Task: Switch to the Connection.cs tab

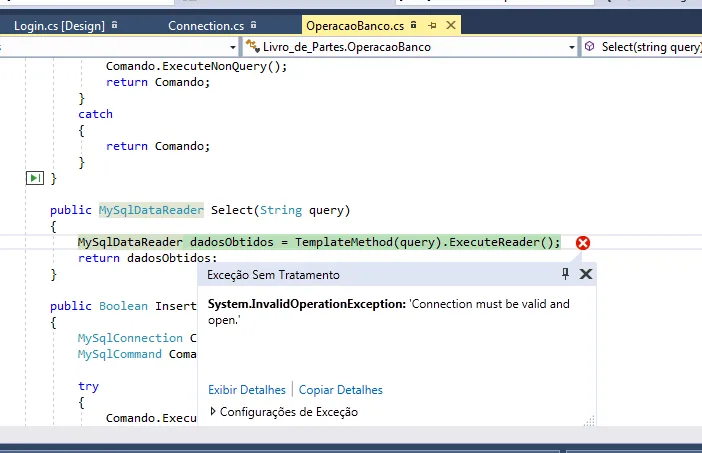Action: (x=206, y=26)
